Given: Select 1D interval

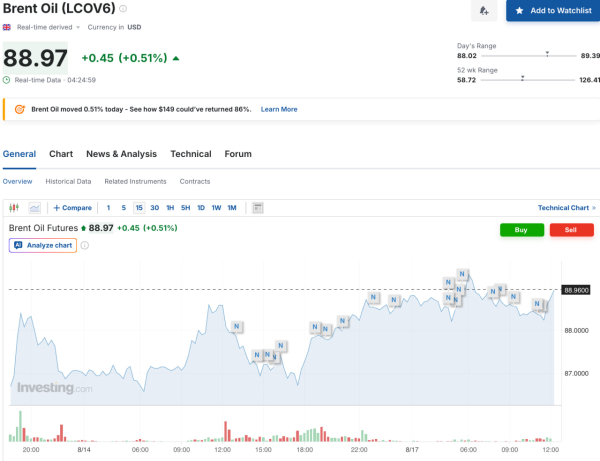Looking at the screenshot, I should (201, 208).
